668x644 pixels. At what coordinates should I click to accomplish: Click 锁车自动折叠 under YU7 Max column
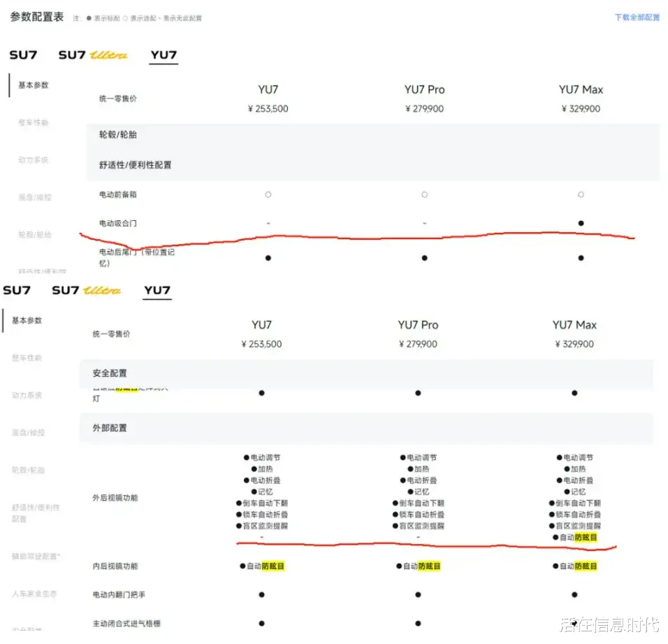point(574,515)
